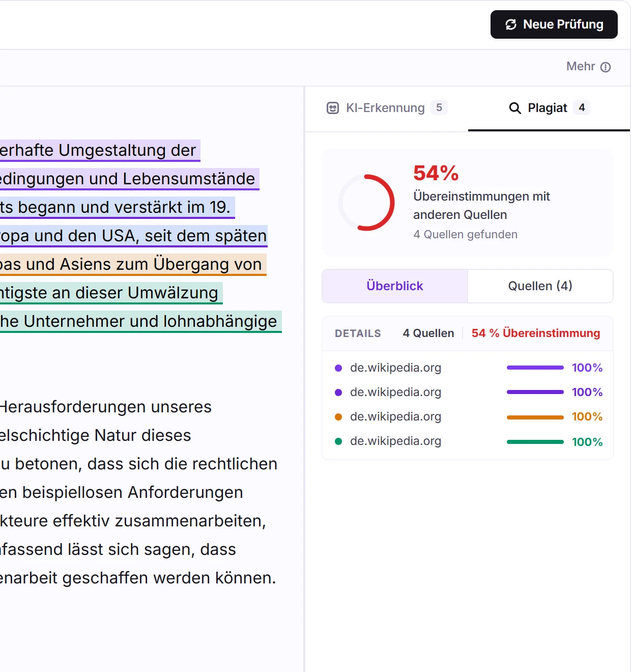Click the info circle icon beside Mehr
Screen dimensions: 631x672
606,67
